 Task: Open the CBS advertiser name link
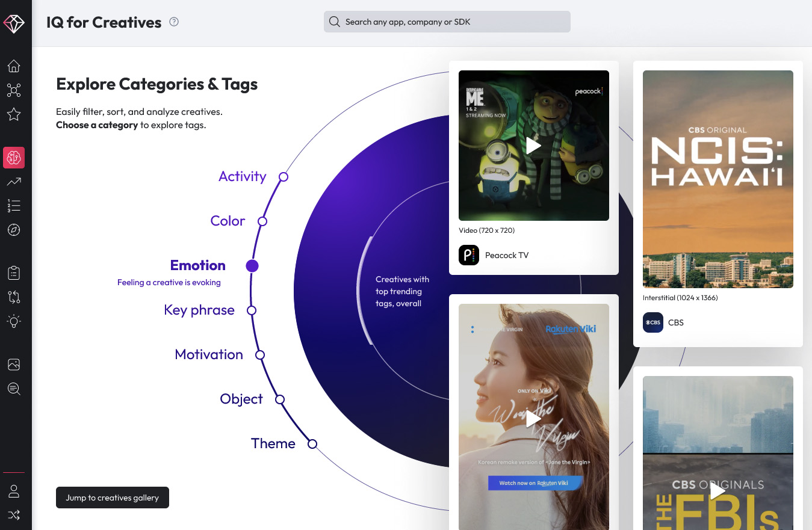point(676,322)
